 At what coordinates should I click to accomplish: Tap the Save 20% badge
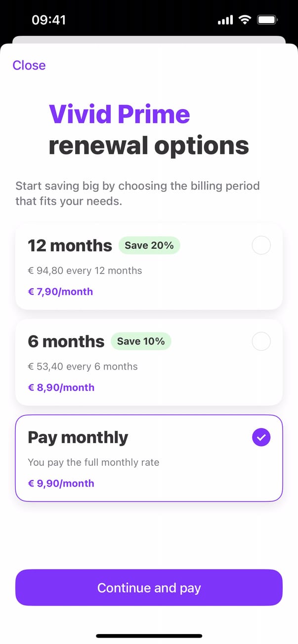tap(149, 245)
